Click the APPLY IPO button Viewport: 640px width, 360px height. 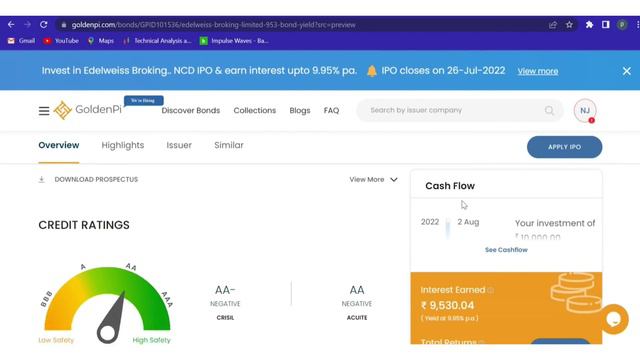[x=564, y=147]
